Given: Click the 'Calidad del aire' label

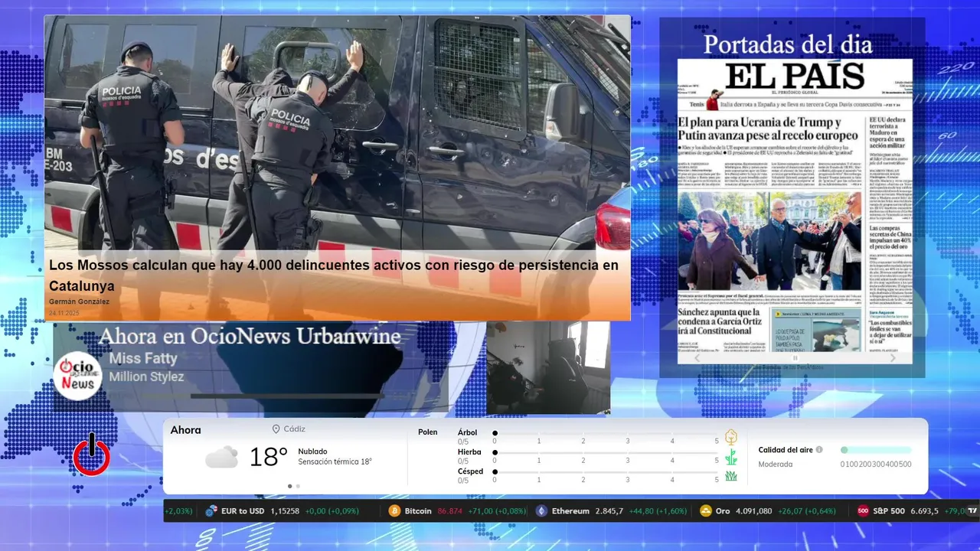Looking at the screenshot, I should coord(786,450).
